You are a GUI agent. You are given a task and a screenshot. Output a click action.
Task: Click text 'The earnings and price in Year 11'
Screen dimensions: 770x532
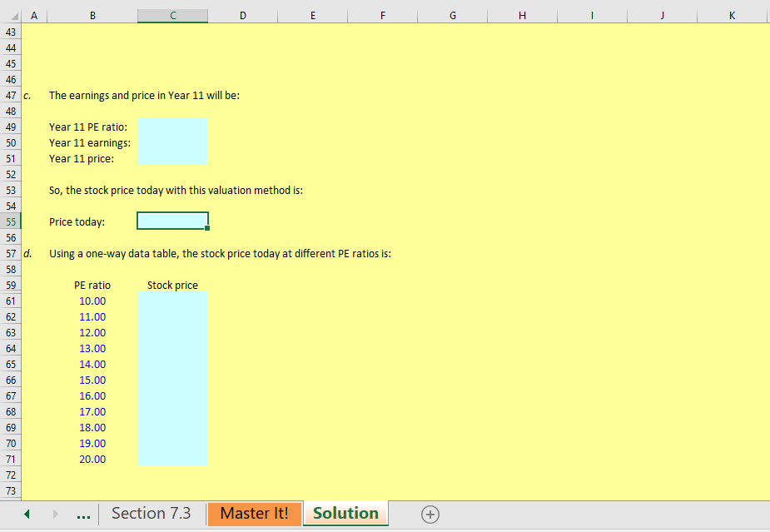coord(127,95)
